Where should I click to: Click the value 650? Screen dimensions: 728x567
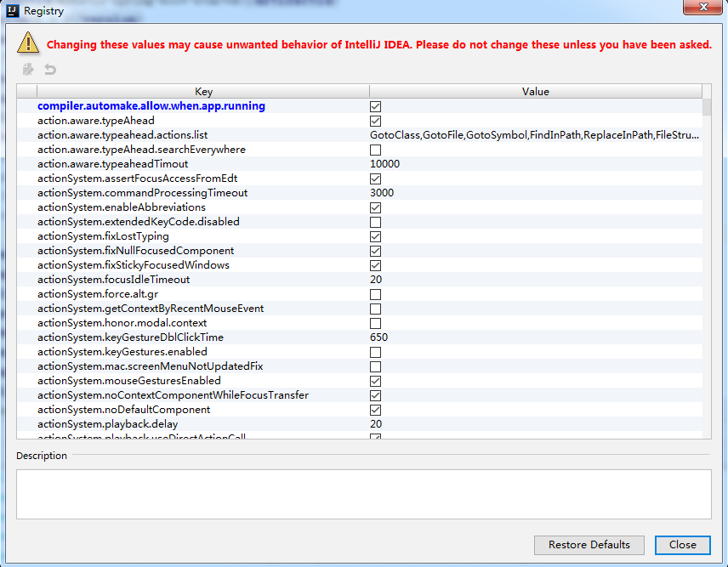[x=378, y=337]
